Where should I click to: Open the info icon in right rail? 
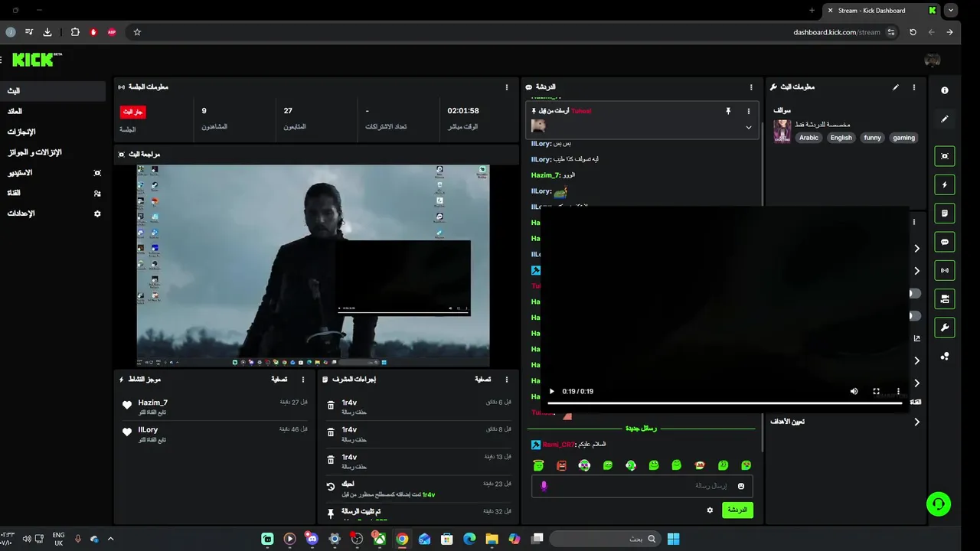[945, 90]
